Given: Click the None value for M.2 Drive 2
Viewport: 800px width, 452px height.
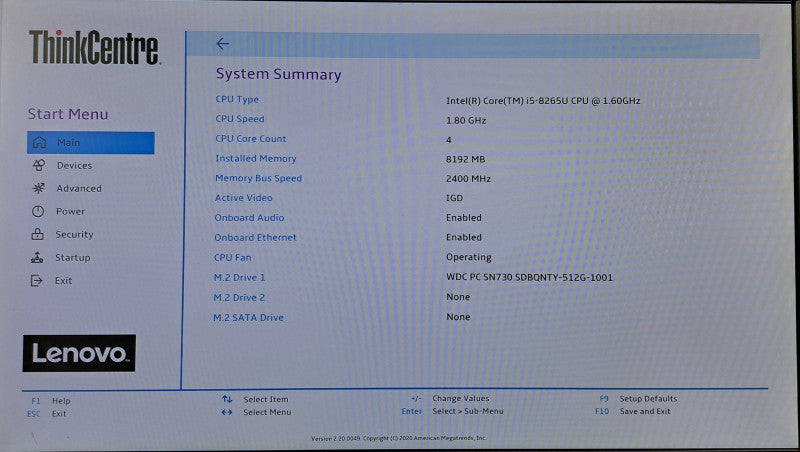Looking at the screenshot, I should click(458, 297).
